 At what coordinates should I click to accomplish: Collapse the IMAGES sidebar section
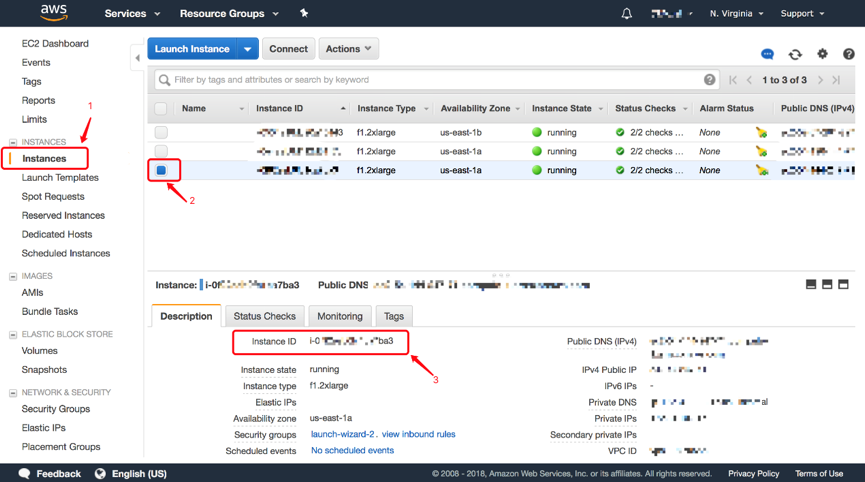tap(13, 276)
